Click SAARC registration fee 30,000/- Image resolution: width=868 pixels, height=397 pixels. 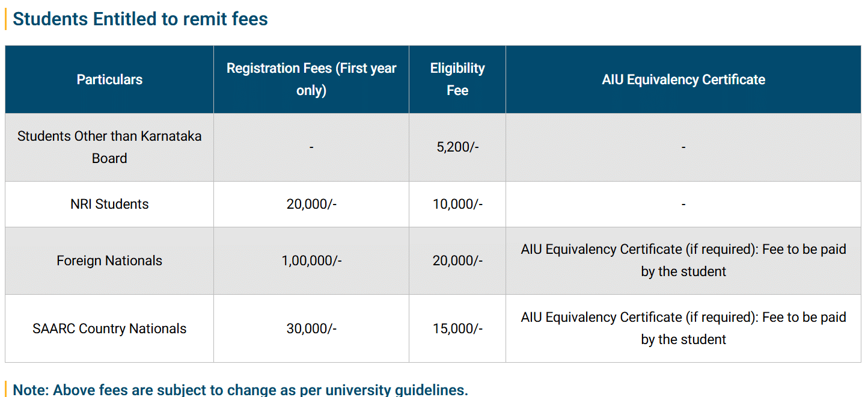pos(311,329)
